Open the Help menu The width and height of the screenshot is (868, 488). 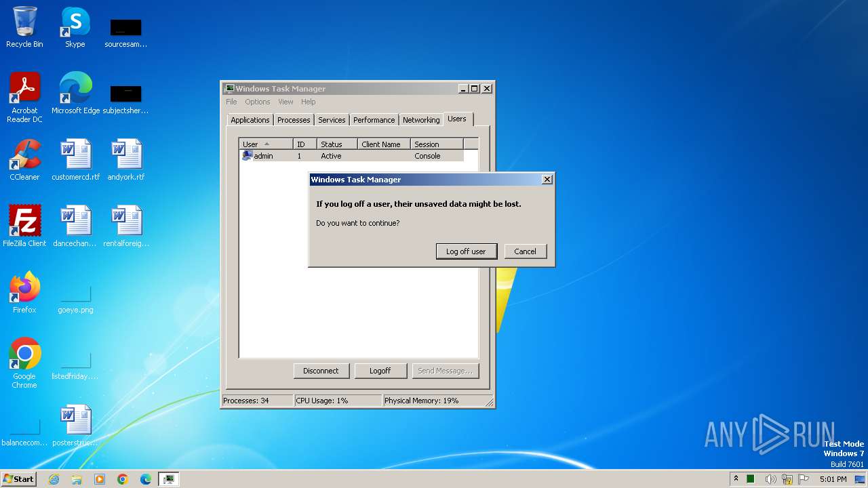pyautogui.click(x=309, y=102)
